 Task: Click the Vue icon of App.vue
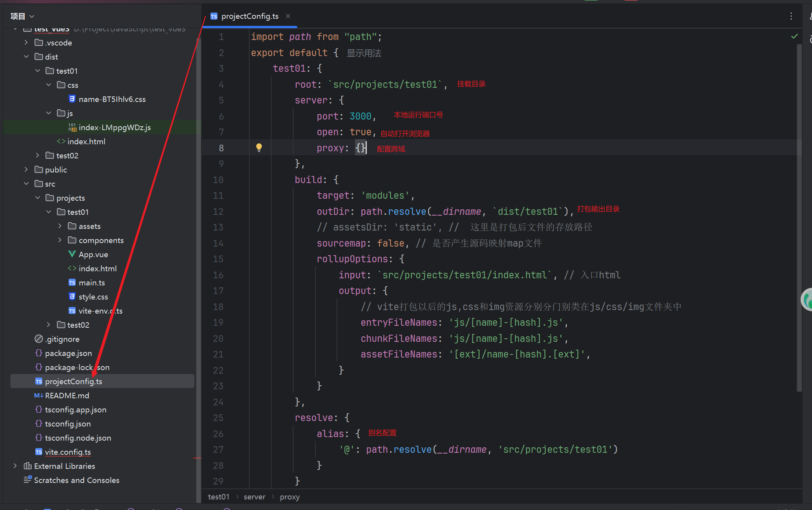click(72, 254)
